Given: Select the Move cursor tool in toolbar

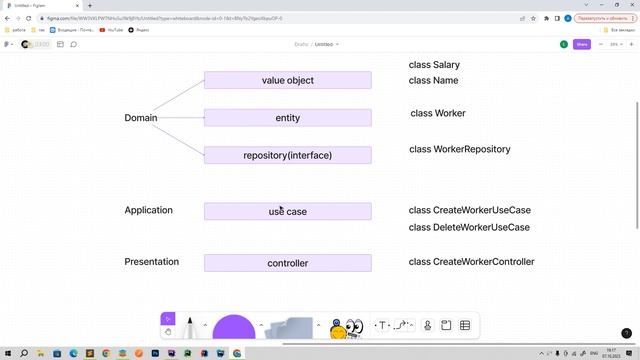Looking at the screenshot, I should [168, 319].
